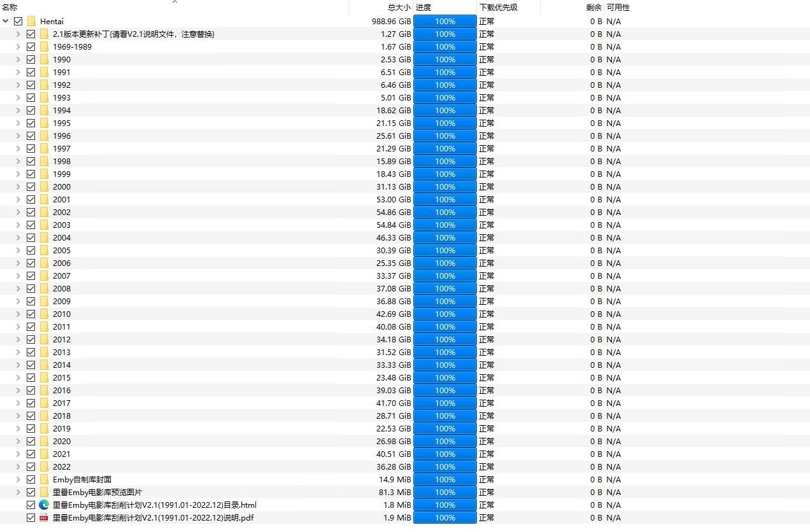The image size is (810, 532).
Task: Click the 100% progress bar for 2019
Action: coord(445,428)
